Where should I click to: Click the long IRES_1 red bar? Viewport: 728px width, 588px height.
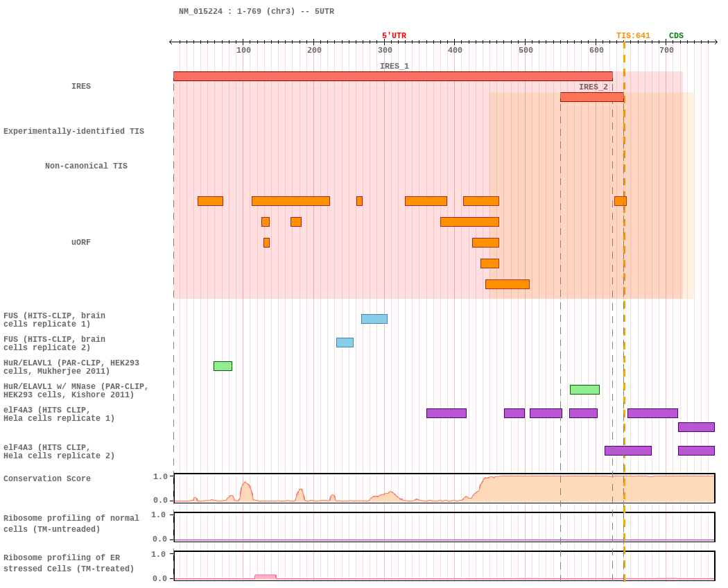[393, 76]
